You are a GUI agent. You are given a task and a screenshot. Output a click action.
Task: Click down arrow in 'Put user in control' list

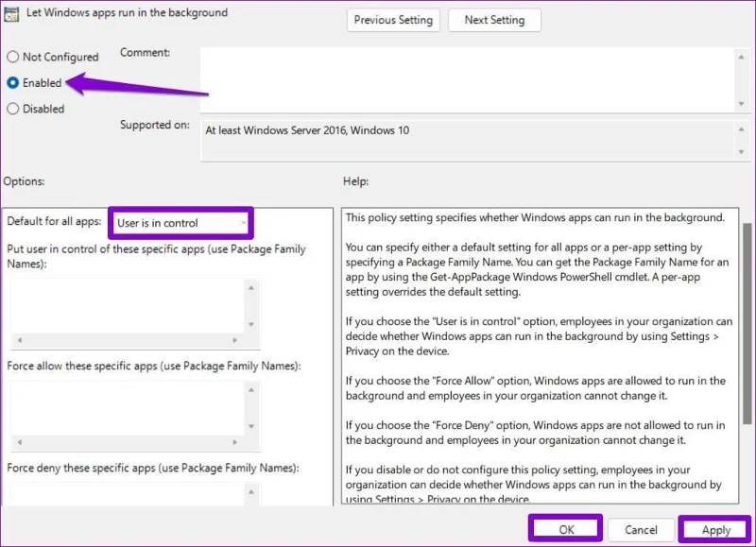point(251,324)
